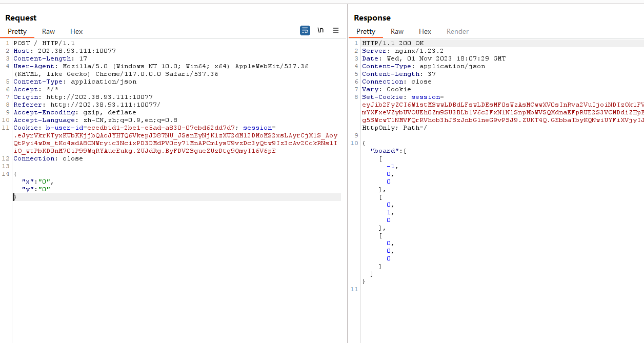Click the "y":"0" line in request body
The height and width of the screenshot is (343, 644).
point(36,189)
